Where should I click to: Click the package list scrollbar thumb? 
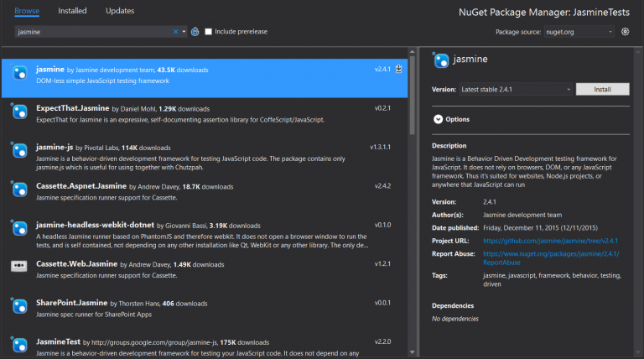pyautogui.click(x=413, y=96)
